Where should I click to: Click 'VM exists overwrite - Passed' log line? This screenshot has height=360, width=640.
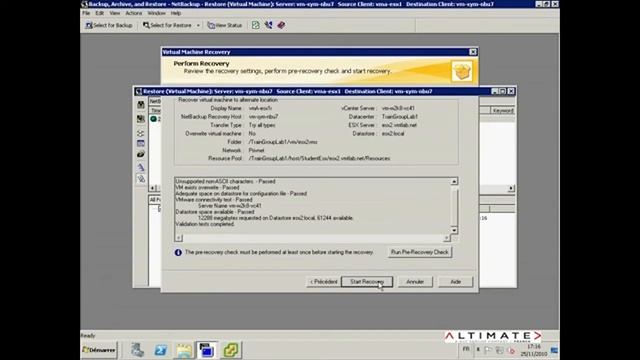[x=207, y=187]
